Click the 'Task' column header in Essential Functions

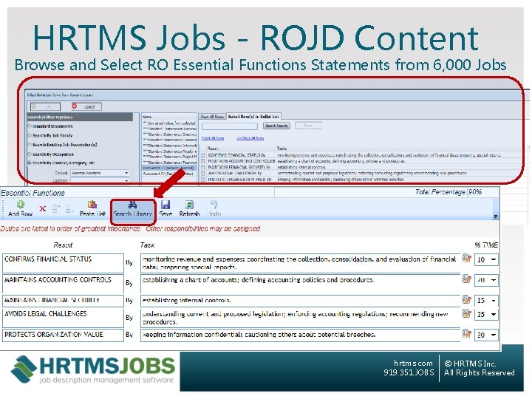(x=147, y=245)
